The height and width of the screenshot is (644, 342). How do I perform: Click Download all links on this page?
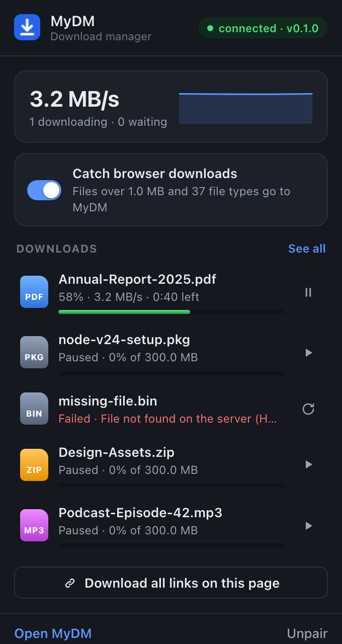pos(171,583)
